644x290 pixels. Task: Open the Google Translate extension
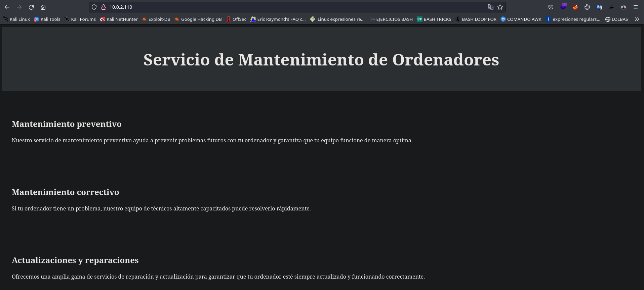pyautogui.click(x=599, y=7)
